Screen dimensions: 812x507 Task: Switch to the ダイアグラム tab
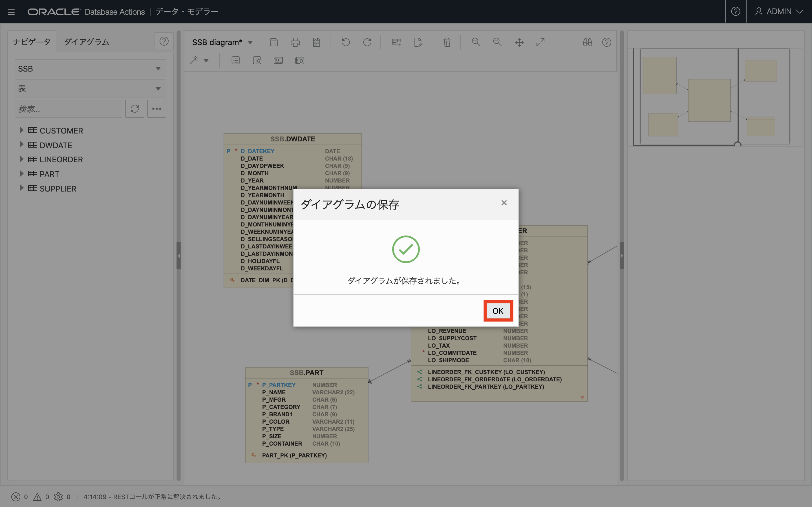point(87,42)
